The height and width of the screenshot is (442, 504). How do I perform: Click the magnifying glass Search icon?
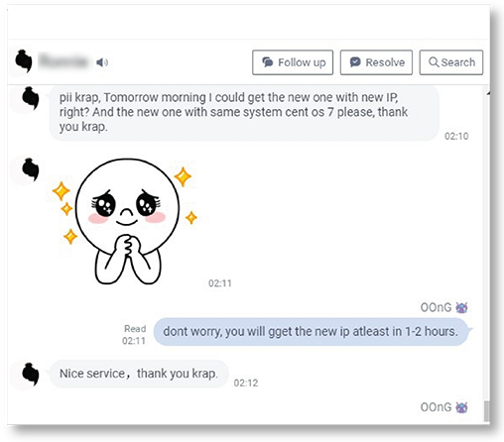[x=434, y=62]
